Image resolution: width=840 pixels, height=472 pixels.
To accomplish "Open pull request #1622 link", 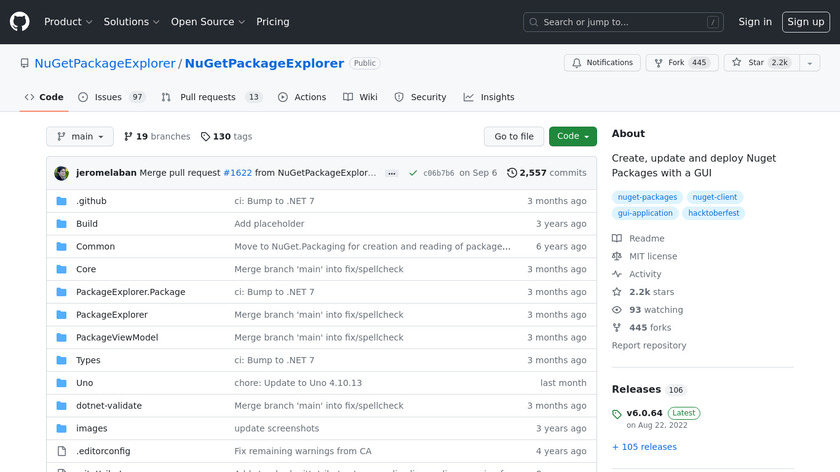I will pos(237,173).
